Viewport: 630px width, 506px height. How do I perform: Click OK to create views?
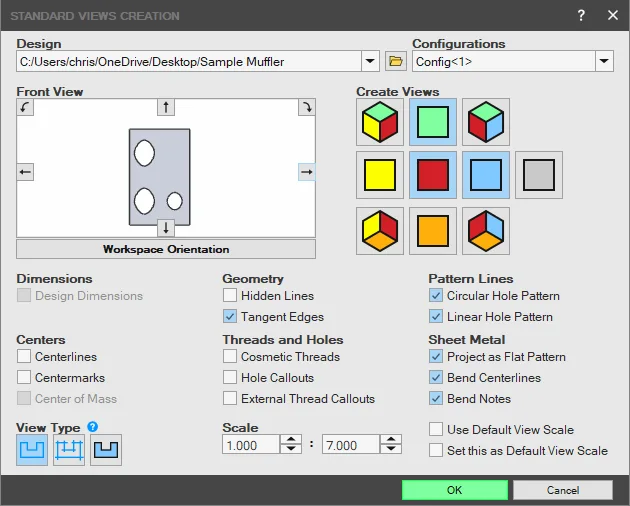click(454, 490)
